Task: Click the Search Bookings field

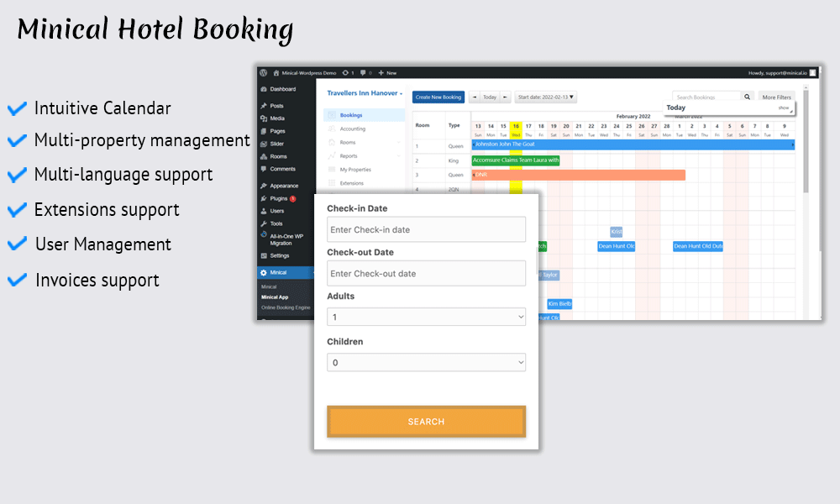Action: 706,97
